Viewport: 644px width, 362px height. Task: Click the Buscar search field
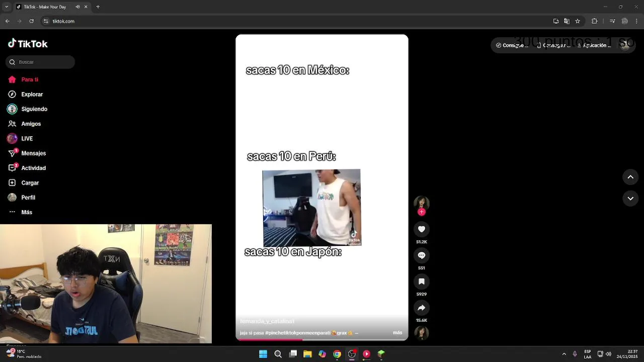click(x=40, y=62)
